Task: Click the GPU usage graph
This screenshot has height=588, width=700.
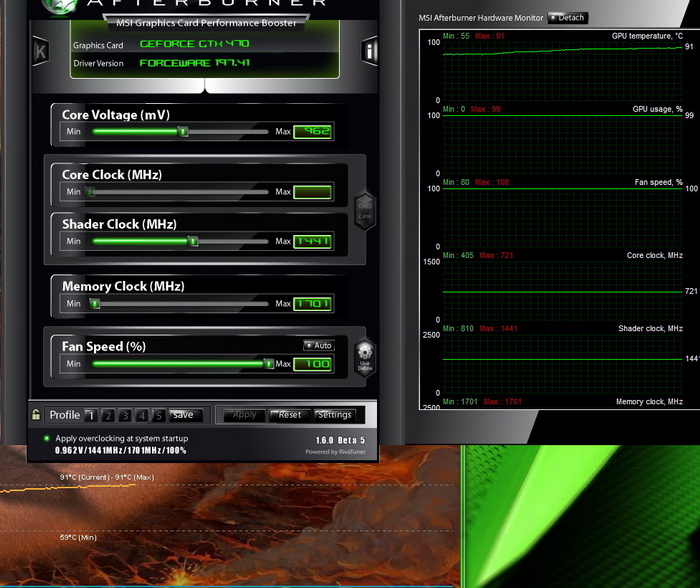Action: 562,145
